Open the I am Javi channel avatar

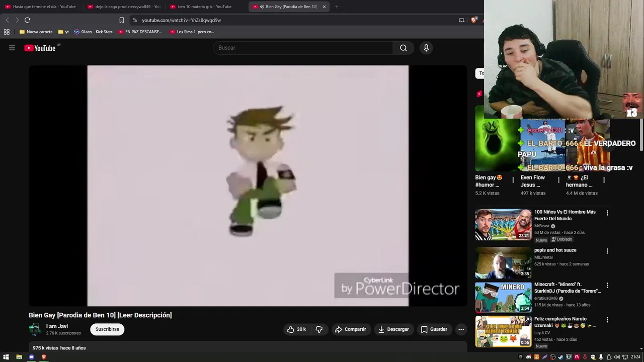(35, 329)
